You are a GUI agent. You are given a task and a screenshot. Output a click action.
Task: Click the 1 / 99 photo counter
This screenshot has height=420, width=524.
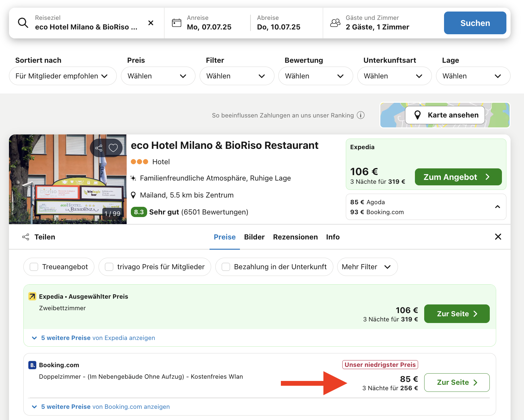tap(113, 214)
